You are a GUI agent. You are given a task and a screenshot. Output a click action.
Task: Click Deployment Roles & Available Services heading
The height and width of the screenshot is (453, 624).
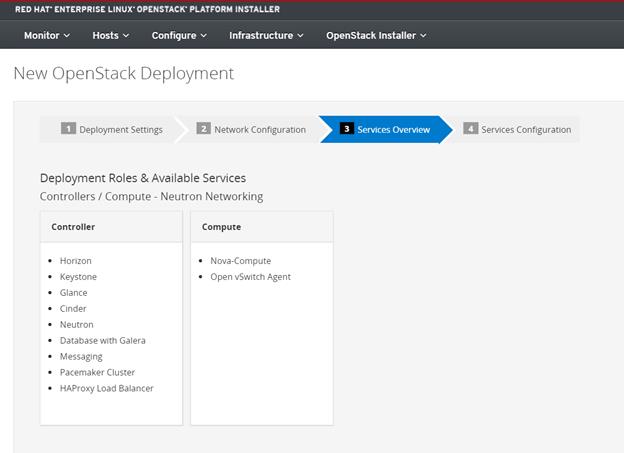143,178
